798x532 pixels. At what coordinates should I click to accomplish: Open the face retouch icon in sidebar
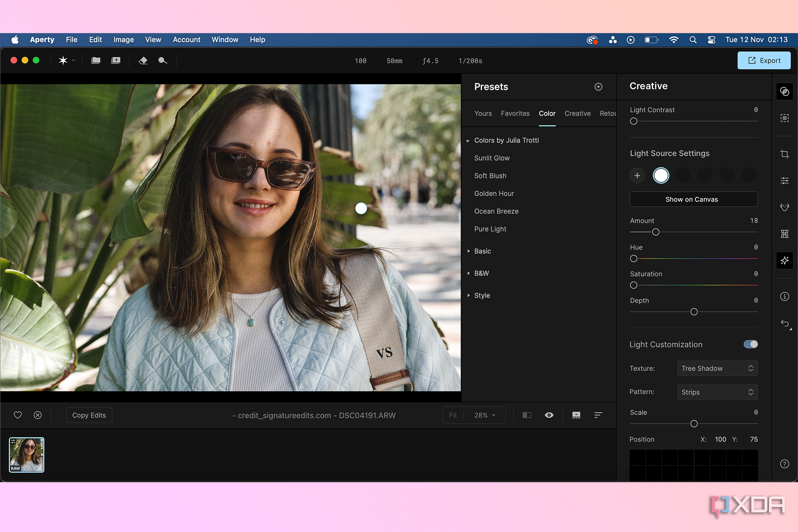[785, 207]
